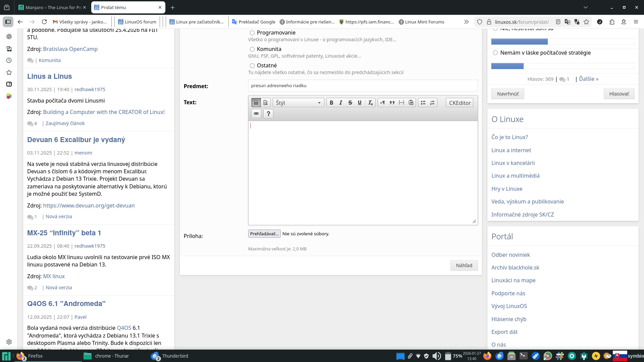This screenshot has width=644, height=362.
Task: Click the Náhľad preview button
Action: [464, 265]
